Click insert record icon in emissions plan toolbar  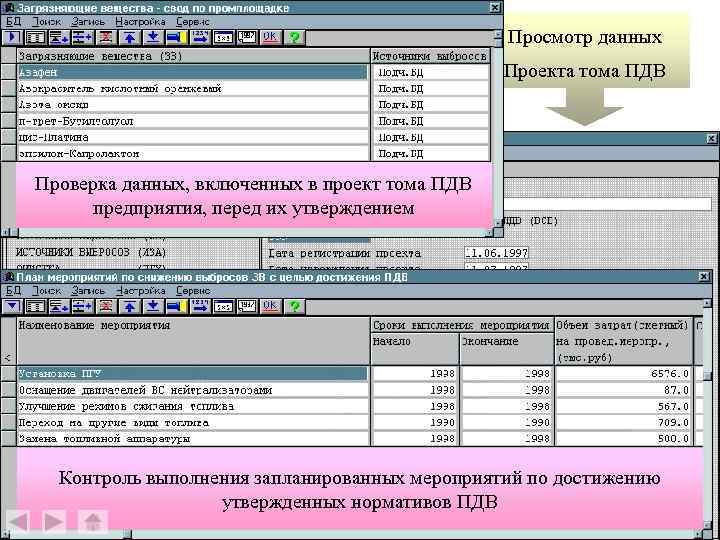coord(82,306)
